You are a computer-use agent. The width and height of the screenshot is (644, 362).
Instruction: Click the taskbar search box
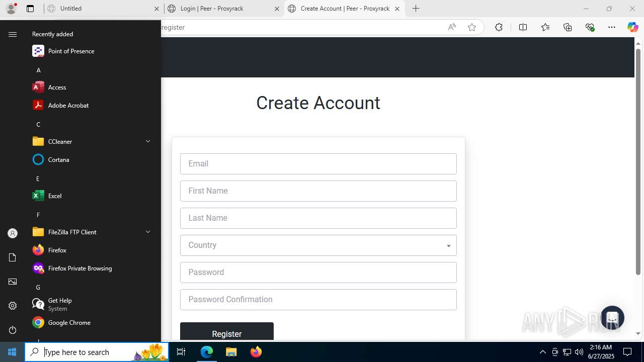pos(97,352)
